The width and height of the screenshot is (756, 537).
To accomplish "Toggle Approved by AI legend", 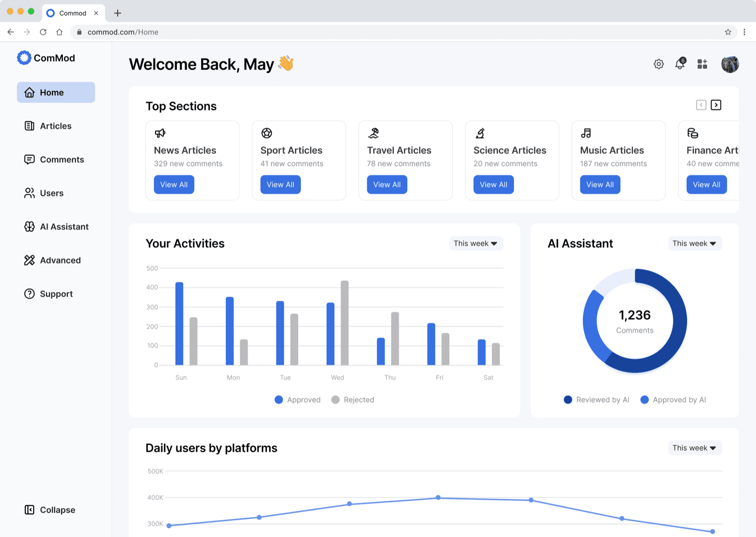I will pos(673,400).
